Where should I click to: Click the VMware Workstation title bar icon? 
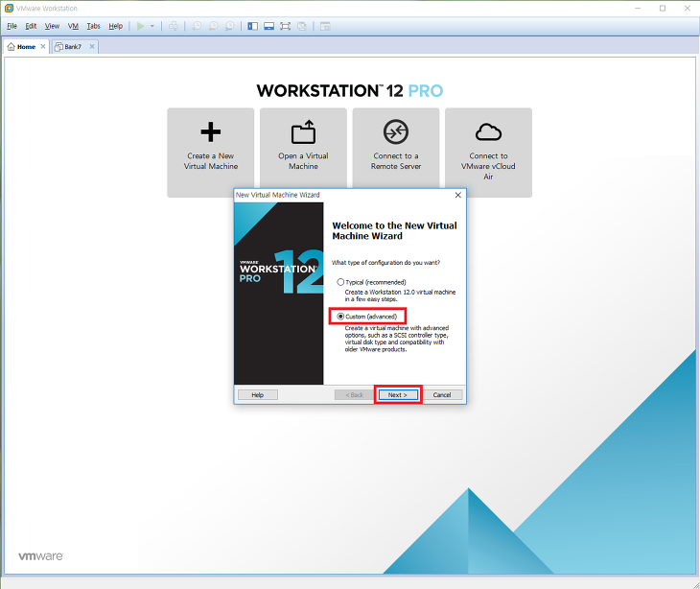tap(9, 8)
